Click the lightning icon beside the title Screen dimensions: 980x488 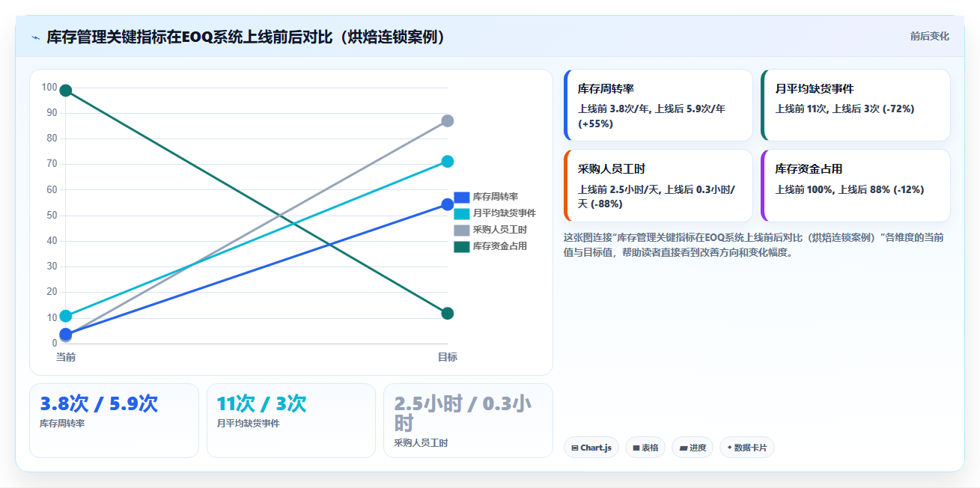coord(35,37)
